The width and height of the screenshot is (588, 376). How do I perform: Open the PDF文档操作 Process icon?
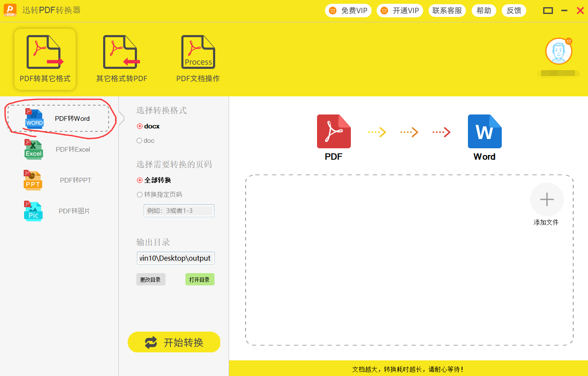click(198, 52)
